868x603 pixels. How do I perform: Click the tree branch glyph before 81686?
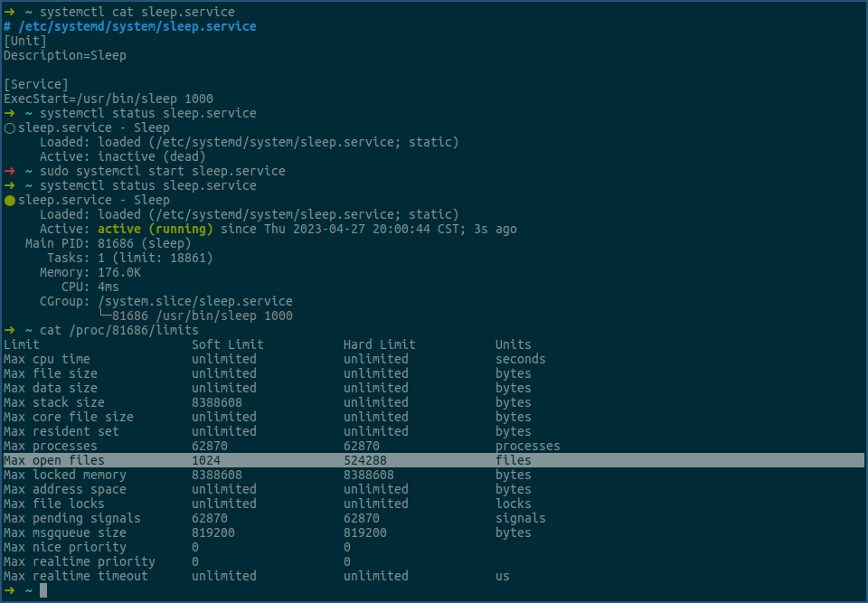tap(104, 316)
